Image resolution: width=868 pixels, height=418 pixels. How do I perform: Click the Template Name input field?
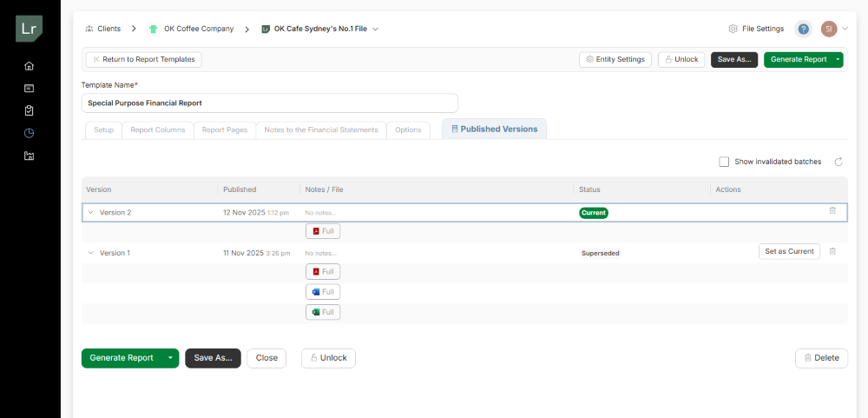pos(270,103)
